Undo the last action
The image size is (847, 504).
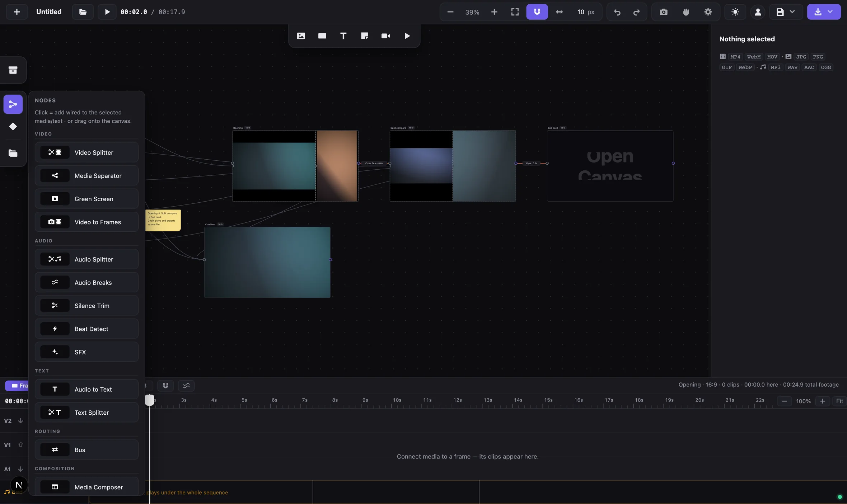[617, 12]
